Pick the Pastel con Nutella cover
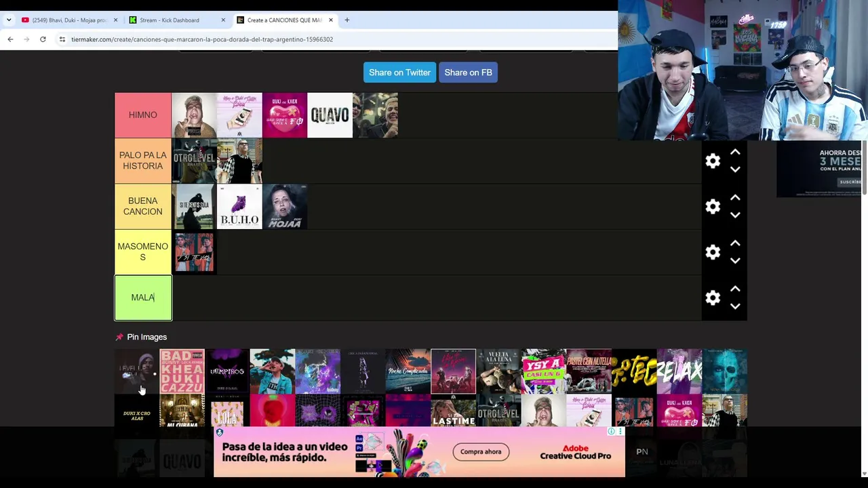Screen dimensions: 868x488 (589, 371)
